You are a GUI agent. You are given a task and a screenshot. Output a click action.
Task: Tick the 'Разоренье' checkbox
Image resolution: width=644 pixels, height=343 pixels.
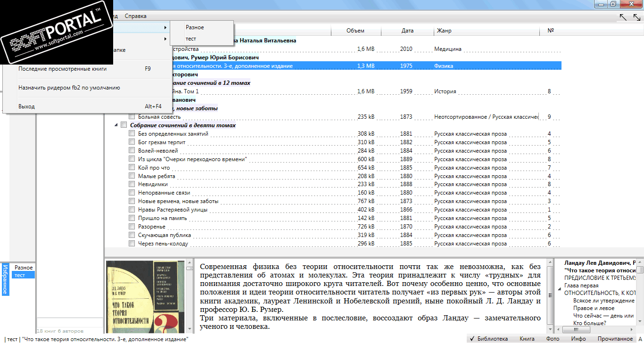coord(132,227)
